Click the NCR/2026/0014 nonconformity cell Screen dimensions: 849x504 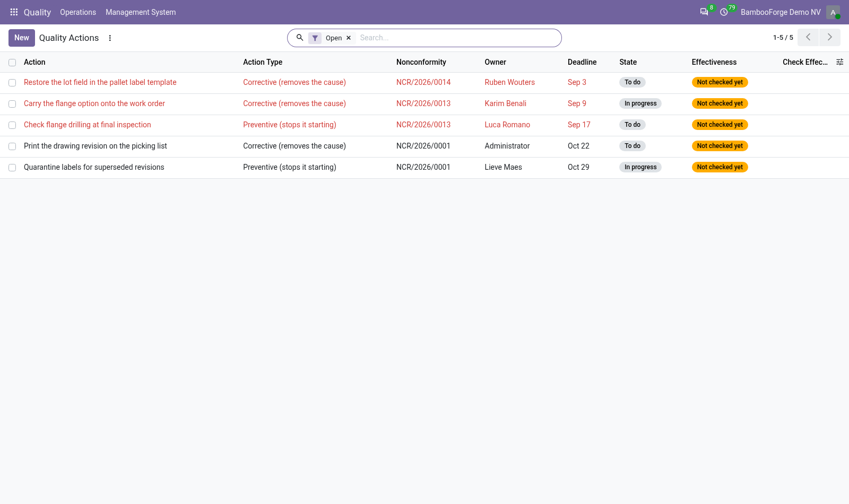[x=423, y=82]
